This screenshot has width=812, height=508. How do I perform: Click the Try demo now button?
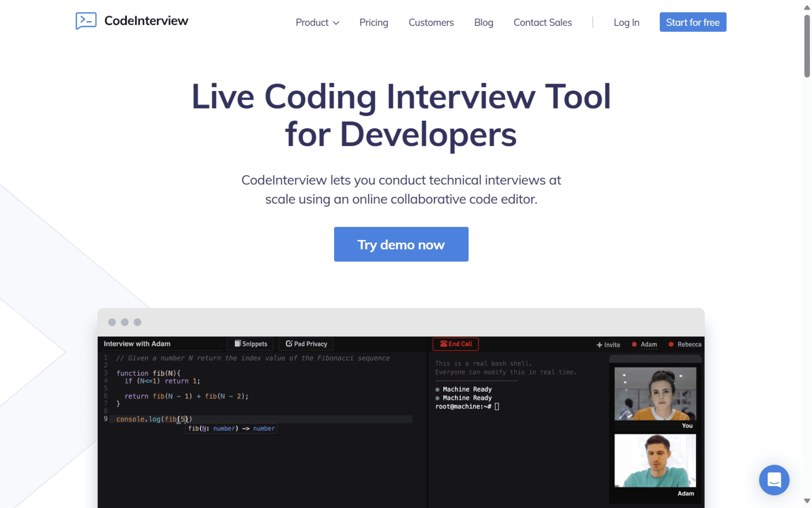point(401,244)
